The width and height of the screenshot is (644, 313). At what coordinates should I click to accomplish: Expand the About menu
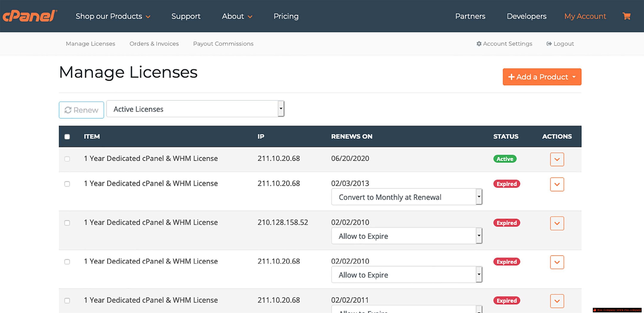click(237, 16)
